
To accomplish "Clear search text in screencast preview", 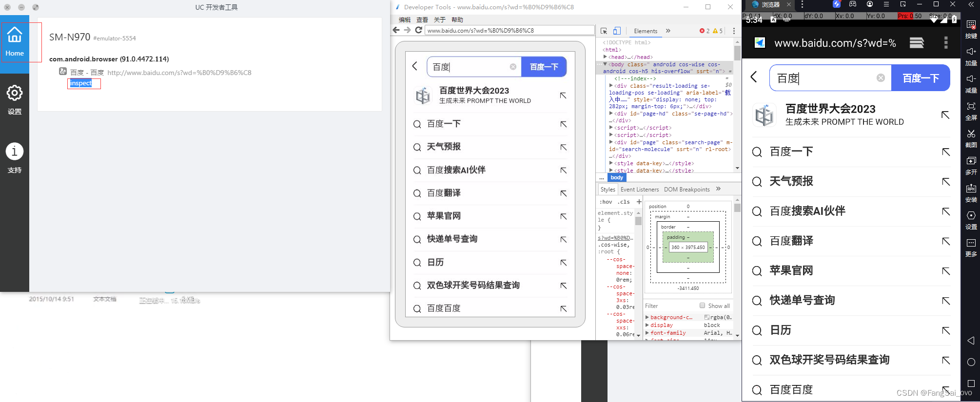I will (513, 67).
